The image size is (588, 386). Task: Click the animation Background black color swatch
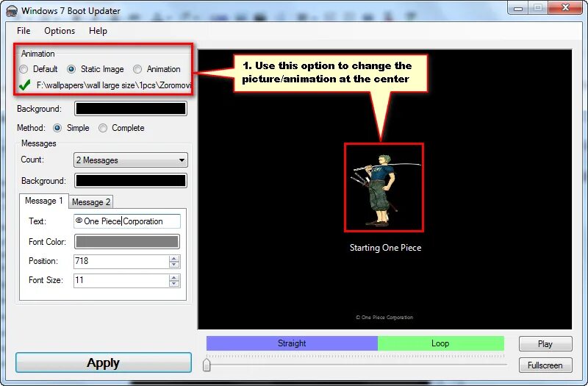click(x=131, y=109)
